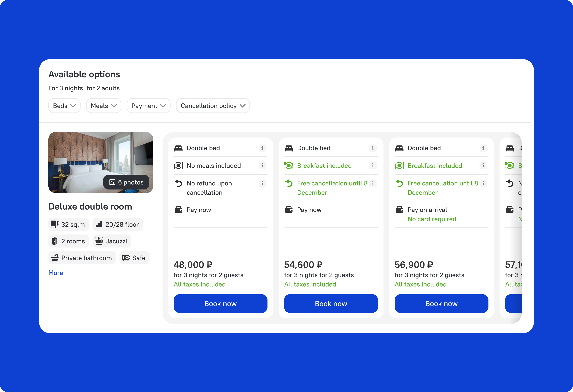Book the 54,600 ₽ option

tap(331, 304)
